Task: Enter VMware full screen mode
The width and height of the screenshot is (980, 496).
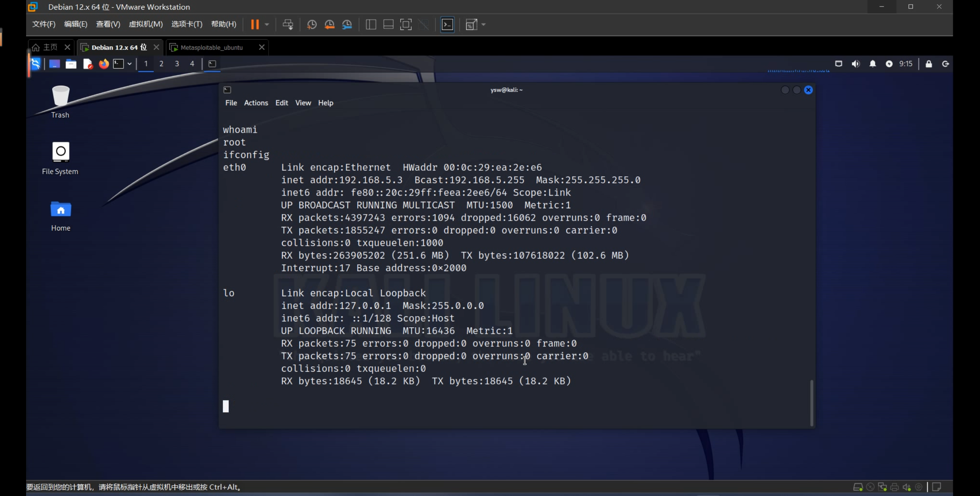Action: pyautogui.click(x=406, y=25)
